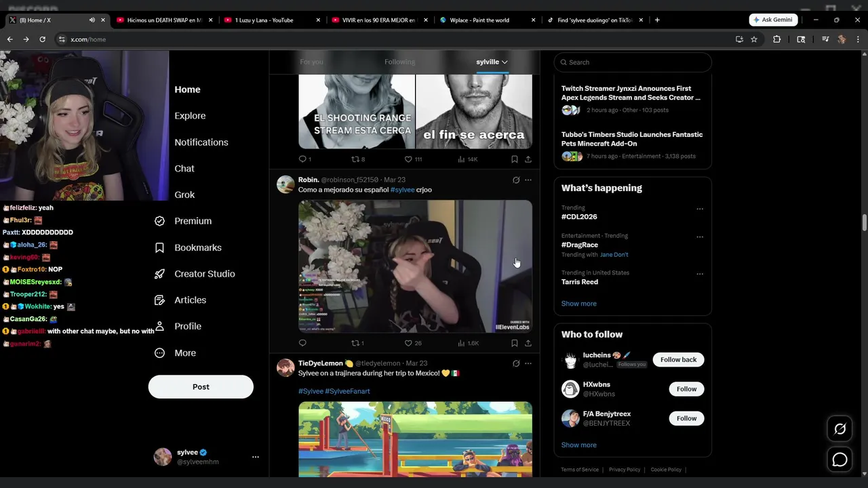868x488 pixels.
Task: Show more accounts under Who to follow
Action: pyautogui.click(x=578, y=445)
